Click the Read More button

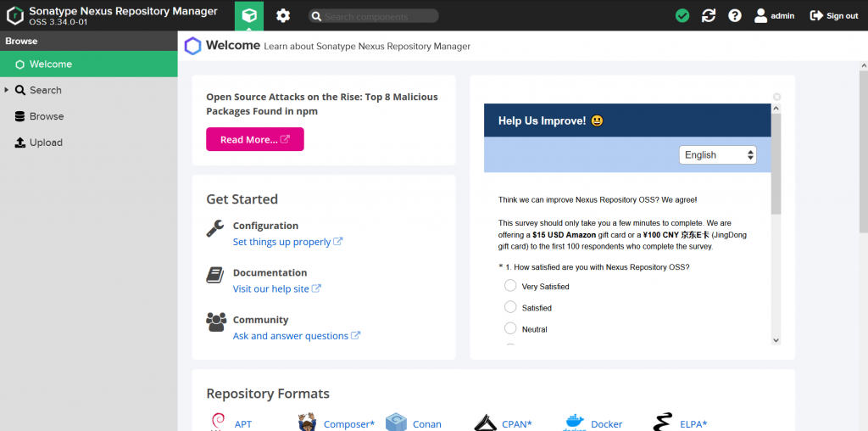pyautogui.click(x=254, y=139)
